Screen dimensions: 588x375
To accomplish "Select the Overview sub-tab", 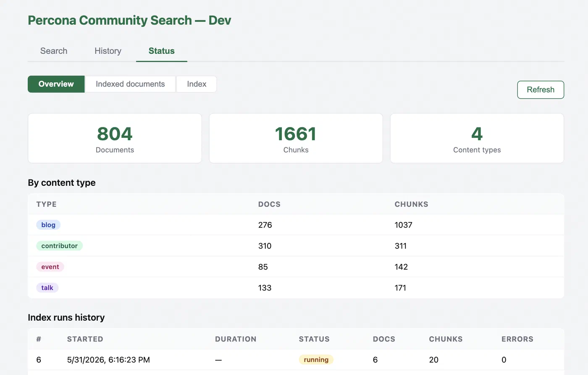I will pyautogui.click(x=56, y=84).
